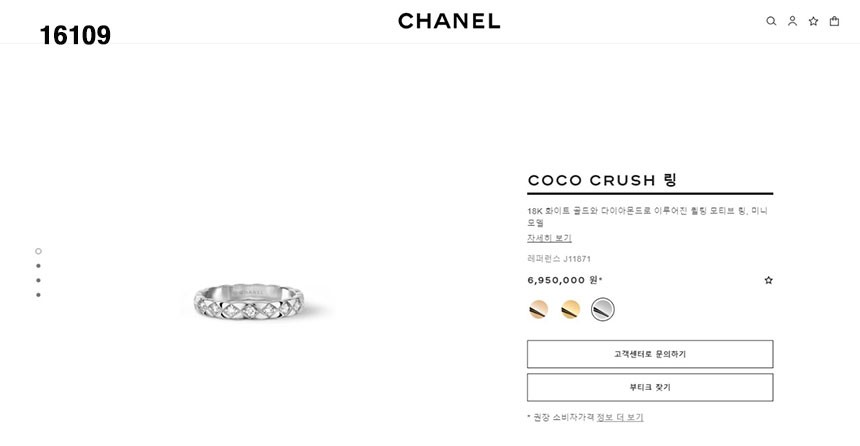Choose the beige gold color swatch
860x446 pixels.
(x=538, y=310)
